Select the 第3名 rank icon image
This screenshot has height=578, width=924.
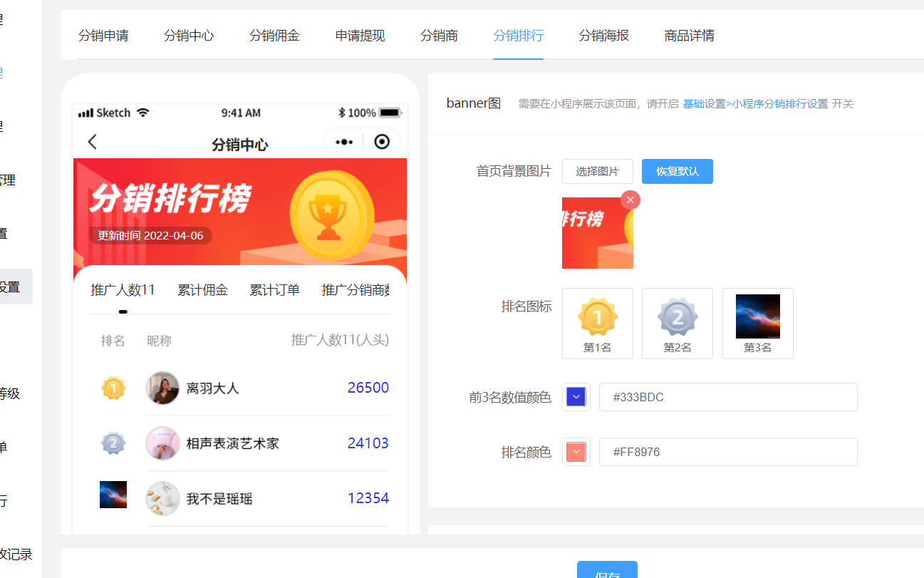(x=758, y=324)
